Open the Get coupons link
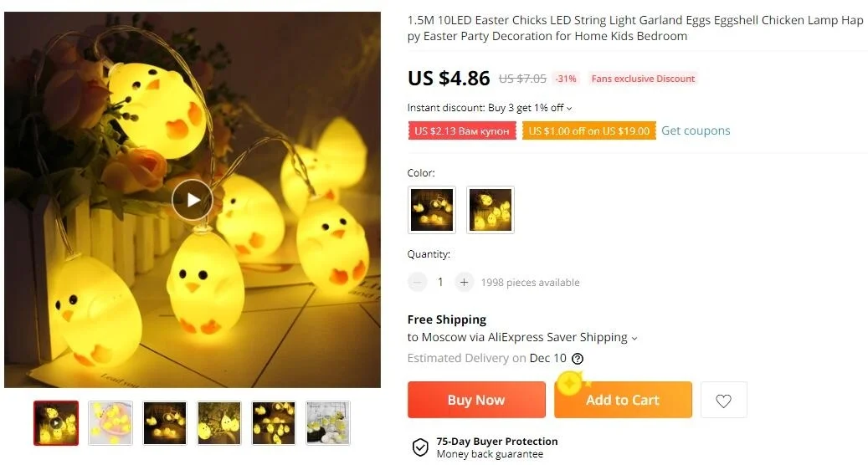 pos(696,130)
